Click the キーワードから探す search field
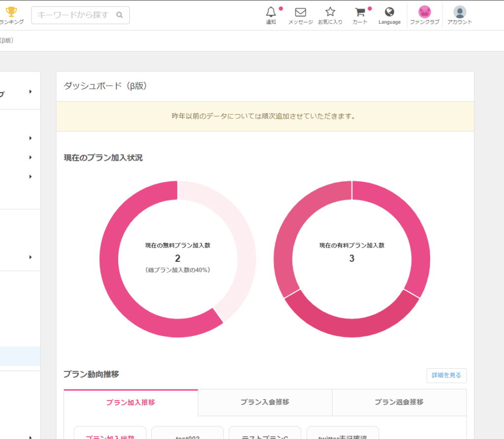The image size is (504, 439). [74, 15]
